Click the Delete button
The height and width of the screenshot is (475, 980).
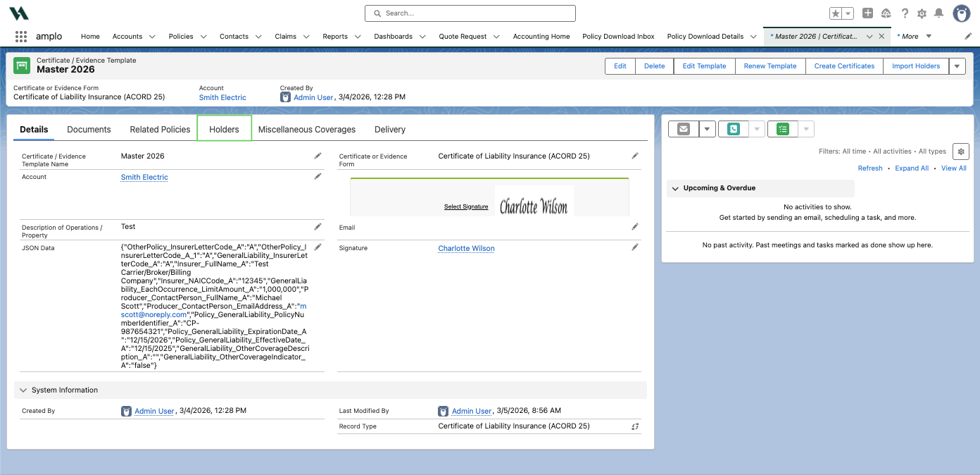[655, 66]
